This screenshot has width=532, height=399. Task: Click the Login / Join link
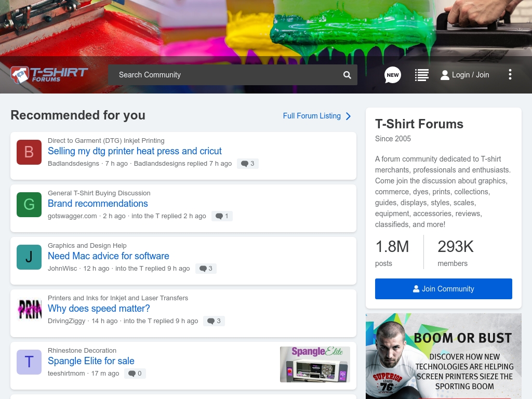pyautogui.click(x=465, y=75)
